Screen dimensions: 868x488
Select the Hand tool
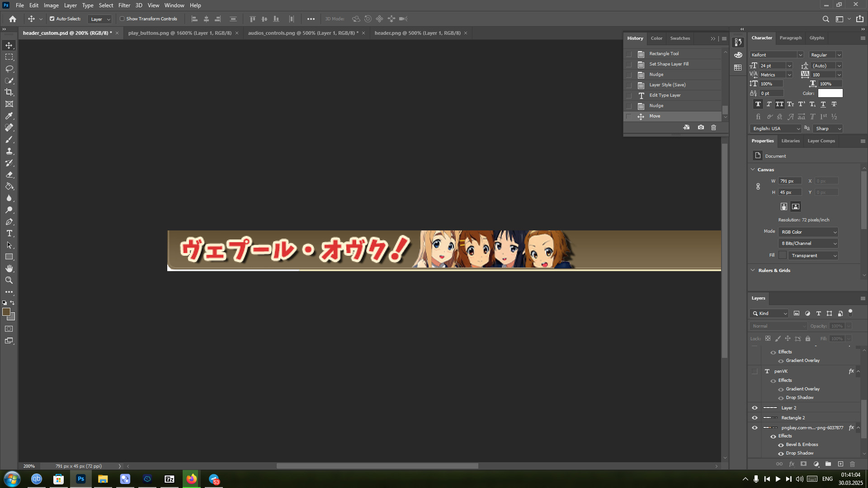[9, 269]
